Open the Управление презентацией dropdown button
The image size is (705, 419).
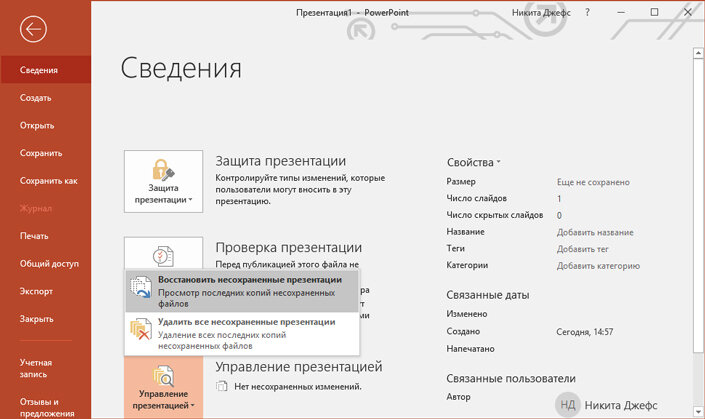[x=164, y=388]
